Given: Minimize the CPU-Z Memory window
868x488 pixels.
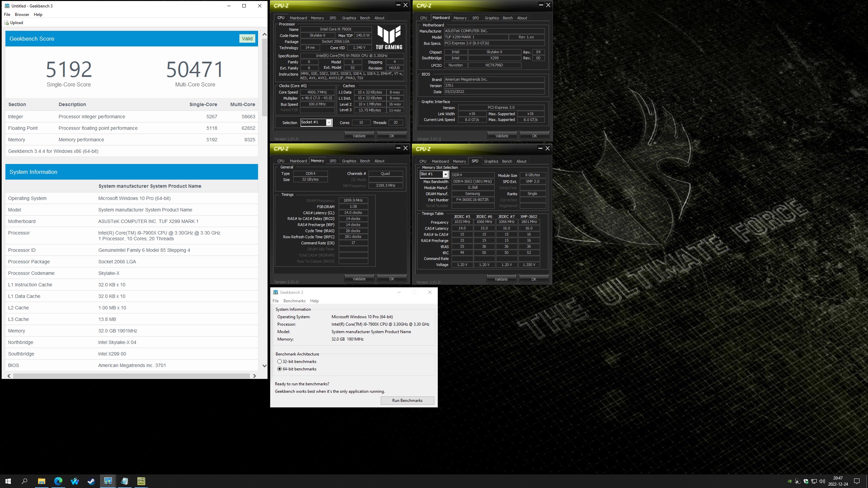Looking at the screenshot, I should point(398,148).
